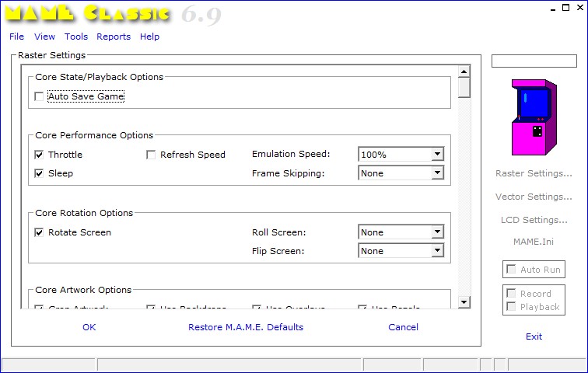588x373 pixels.
Task: Open the Reports menu
Action: 114,37
